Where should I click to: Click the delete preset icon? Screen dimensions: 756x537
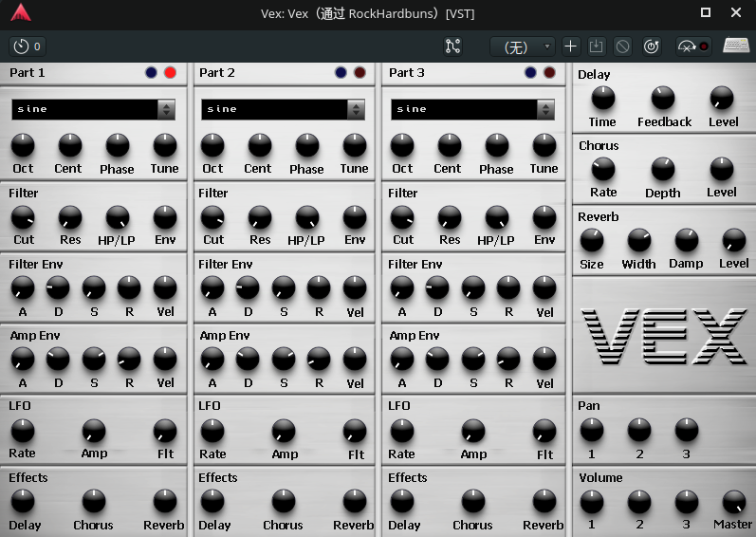(623, 46)
